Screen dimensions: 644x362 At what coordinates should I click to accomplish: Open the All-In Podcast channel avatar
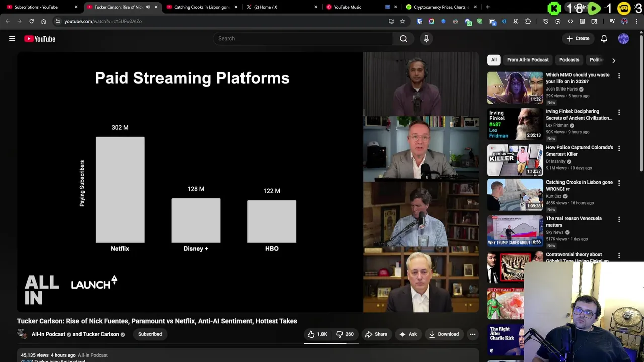click(x=22, y=334)
